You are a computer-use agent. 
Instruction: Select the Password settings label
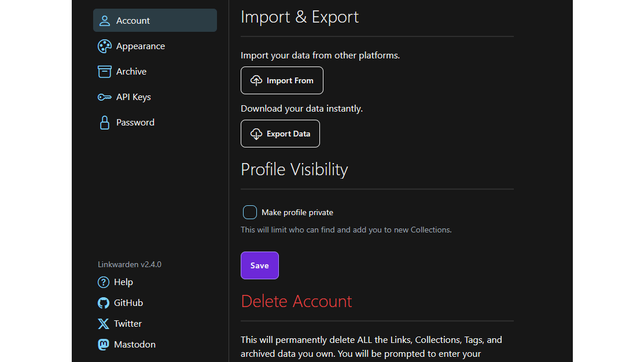click(x=135, y=123)
